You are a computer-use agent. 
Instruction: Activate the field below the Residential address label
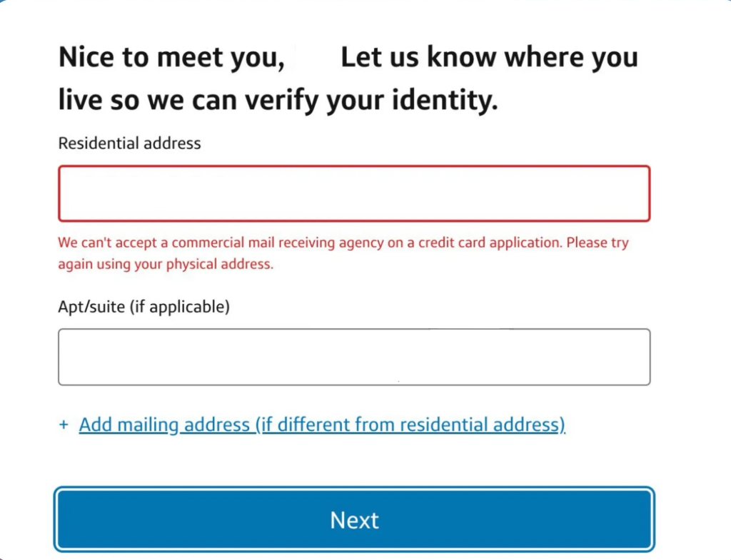tap(353, 194)
